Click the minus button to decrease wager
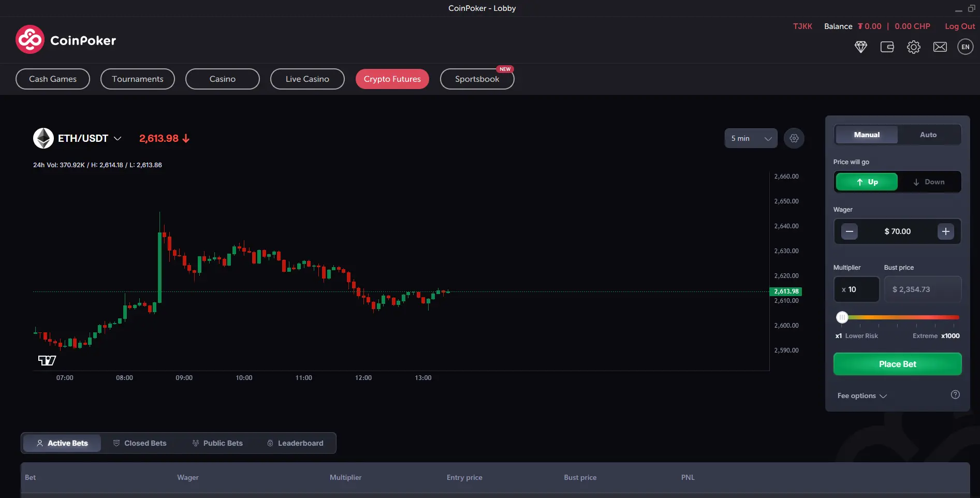The height and width of the screenshot is (498, 980). tap(849, 231)
